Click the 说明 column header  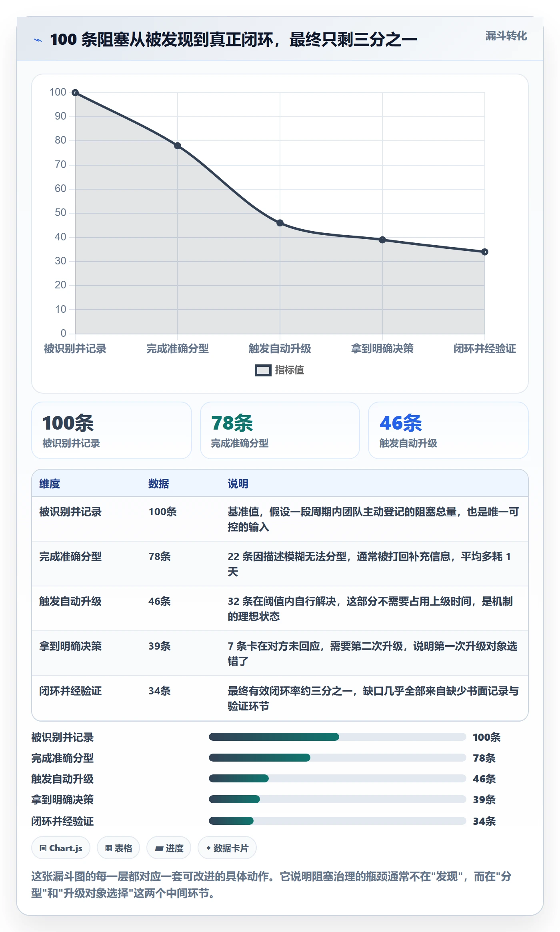point(238,484)
